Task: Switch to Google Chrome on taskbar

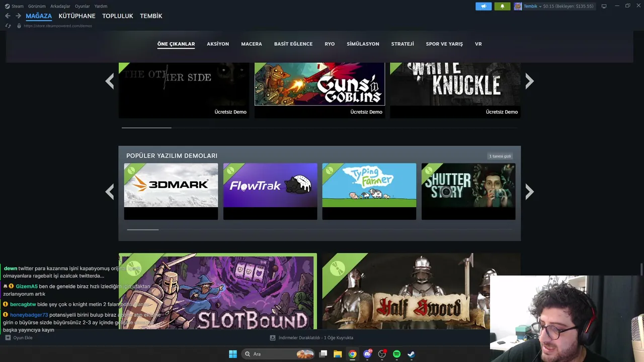Action: point(353,354)
